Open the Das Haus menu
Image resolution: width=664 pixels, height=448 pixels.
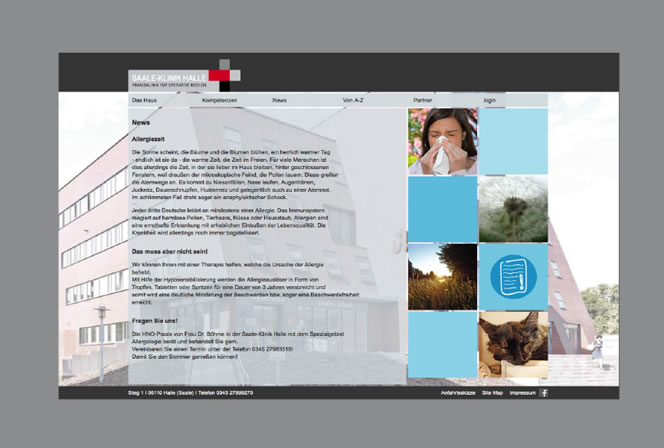point(144,101)
